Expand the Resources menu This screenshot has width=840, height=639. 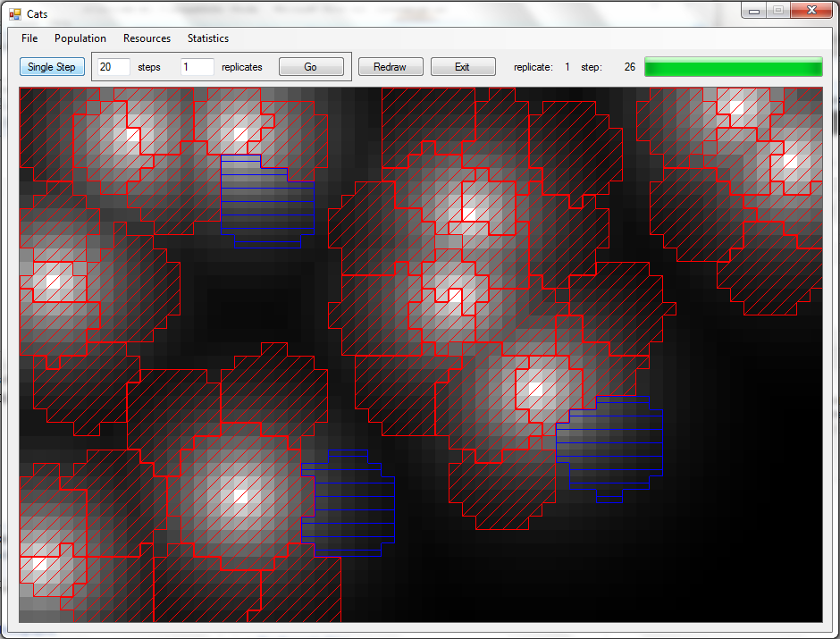tap(147, 38)
